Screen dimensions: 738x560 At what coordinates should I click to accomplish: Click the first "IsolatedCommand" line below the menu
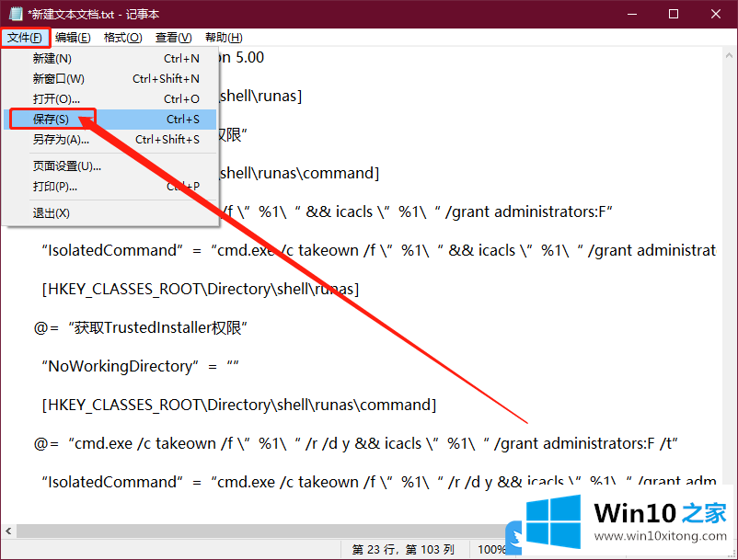(x=379, y=251)
